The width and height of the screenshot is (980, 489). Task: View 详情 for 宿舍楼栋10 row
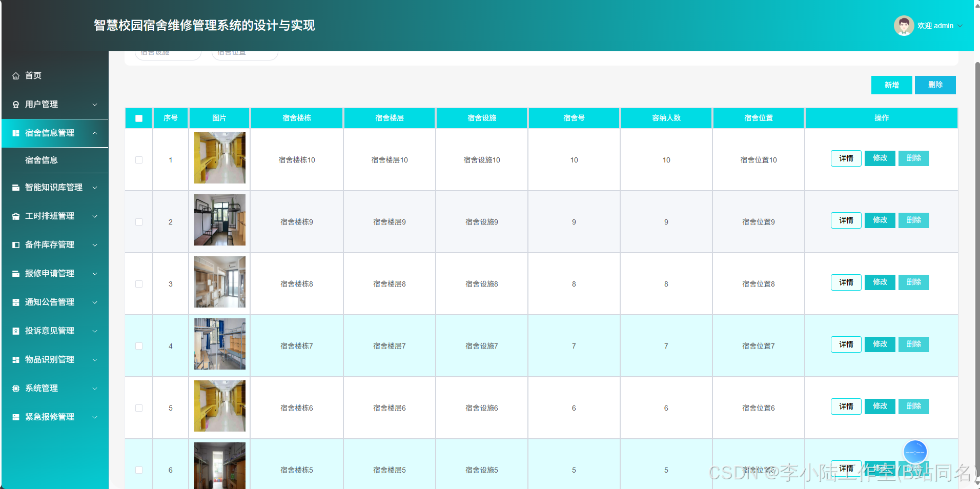[846, 158]
